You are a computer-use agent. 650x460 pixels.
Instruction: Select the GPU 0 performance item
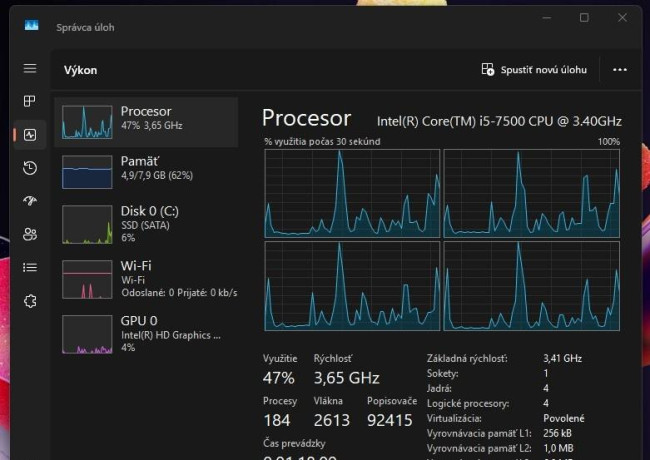[146, 334]
